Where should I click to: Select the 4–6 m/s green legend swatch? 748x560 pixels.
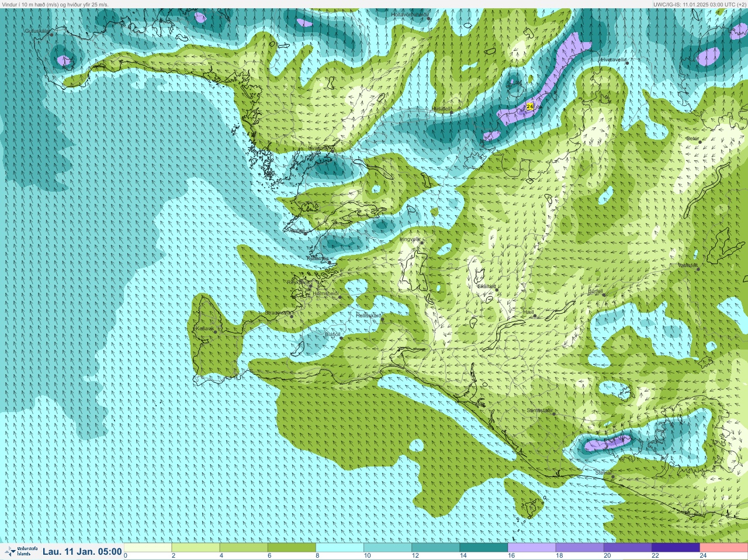(244, 548)
